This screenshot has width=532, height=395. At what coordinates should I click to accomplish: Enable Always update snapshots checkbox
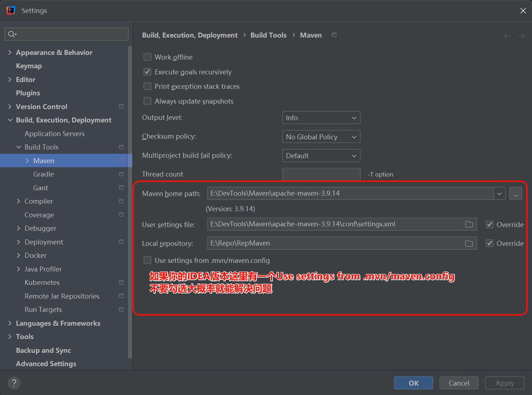147,101
